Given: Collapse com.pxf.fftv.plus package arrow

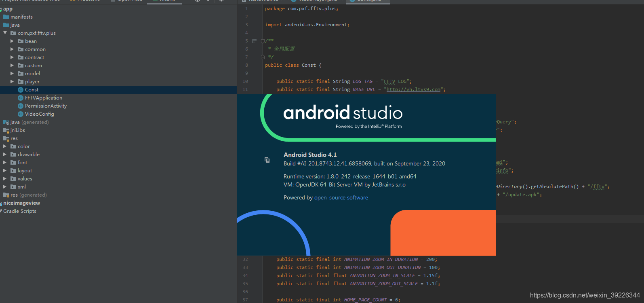Looking at the screenshot, I should [5, 33].
